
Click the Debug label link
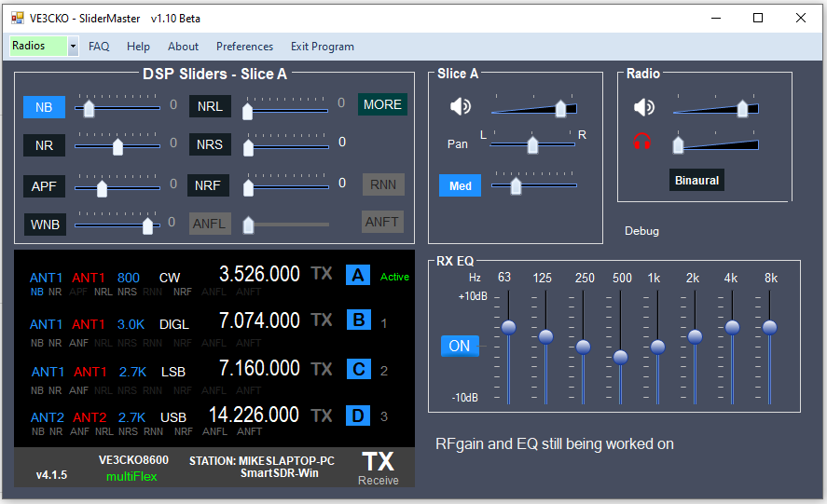coord(641,231)
